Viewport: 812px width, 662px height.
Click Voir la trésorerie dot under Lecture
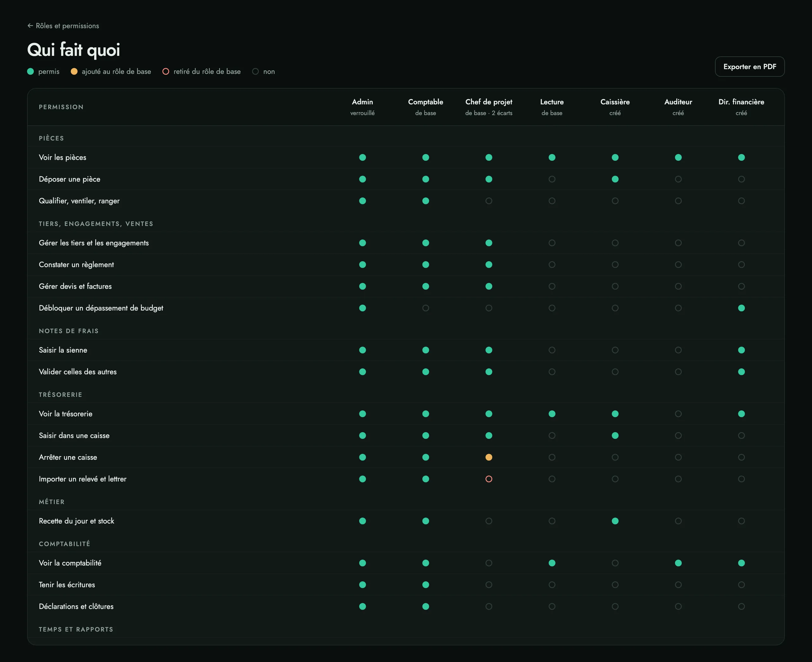pyautogui.click(x=552, y=414)
